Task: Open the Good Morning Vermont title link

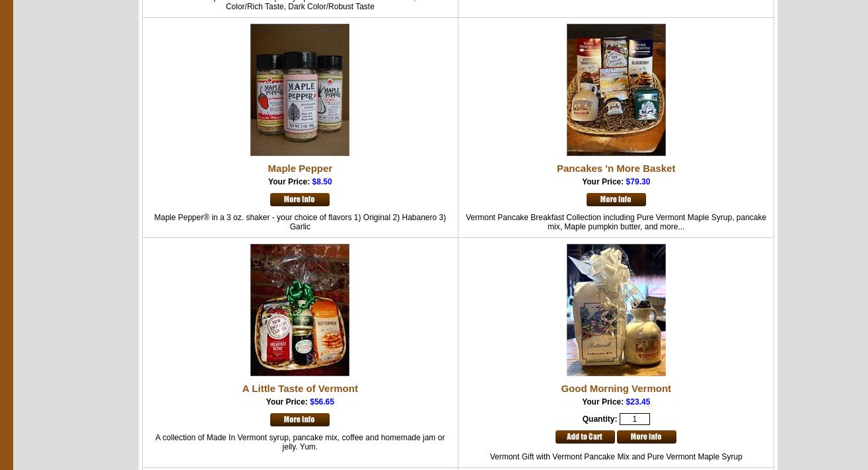Action: 616,389
